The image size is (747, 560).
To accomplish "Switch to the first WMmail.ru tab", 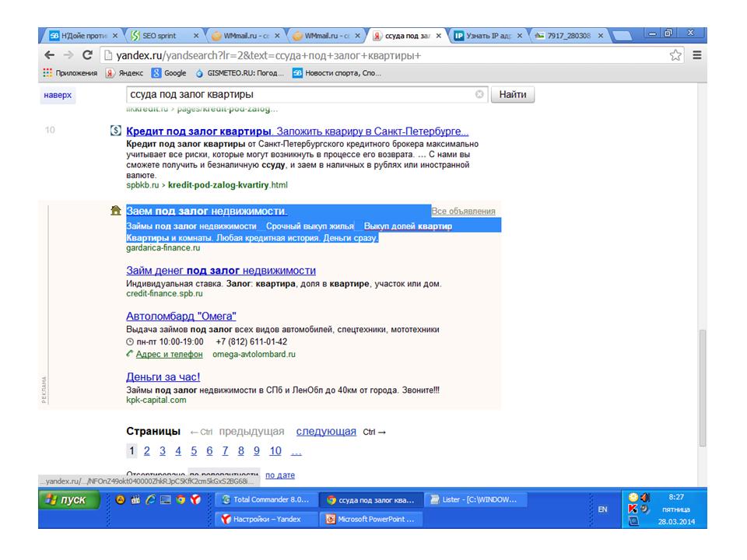I will 247,36.
